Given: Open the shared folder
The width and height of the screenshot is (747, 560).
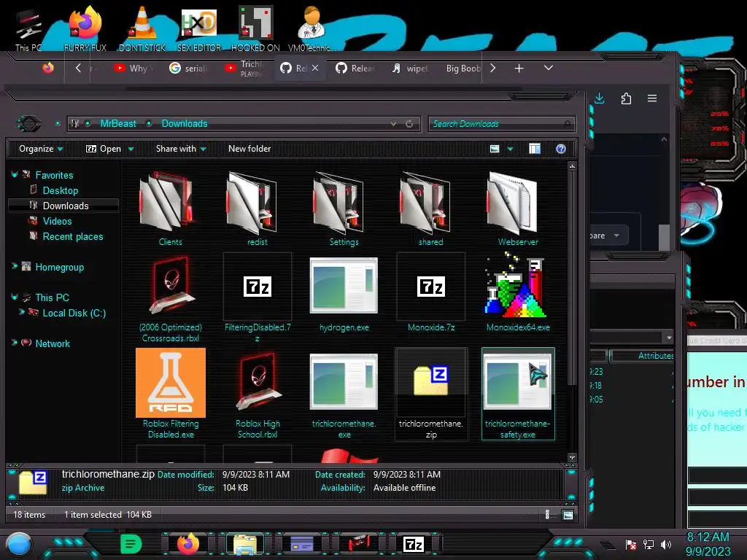Looking at the screenshot, I should coord(430,208).
